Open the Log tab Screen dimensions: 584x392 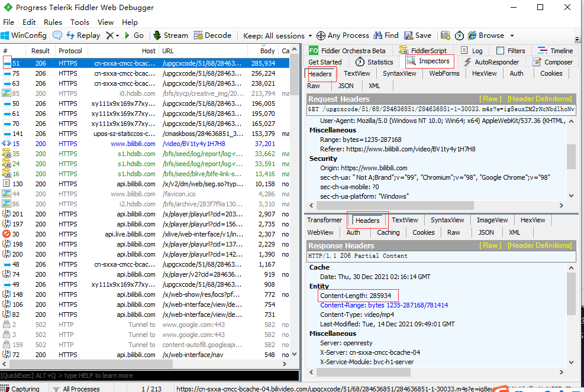click(472, 51)
